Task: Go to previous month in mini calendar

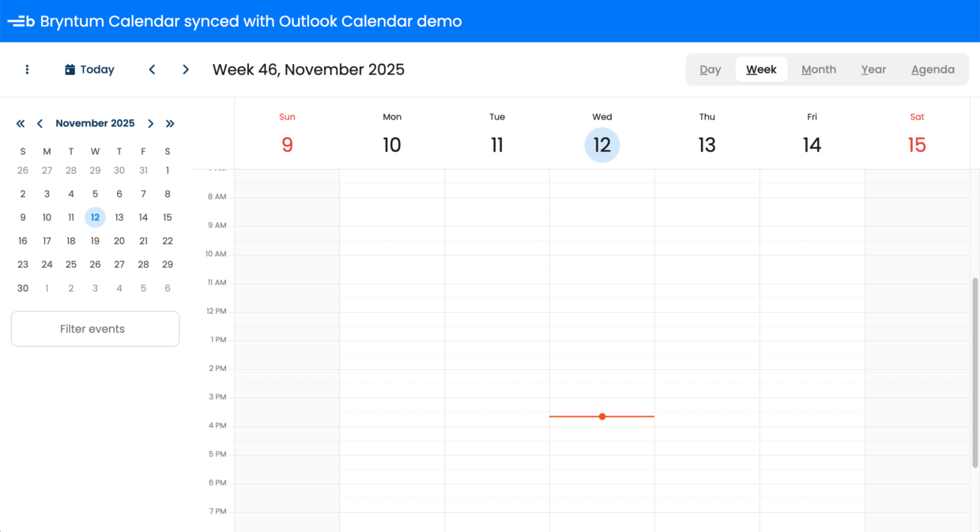Action: [40, 123]
